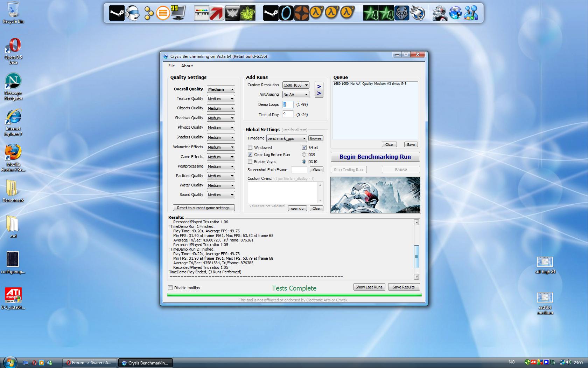This screenshot has width=588, height=368.
Task: Expand AntiAliasing dropdown
Action: [296, 95]
